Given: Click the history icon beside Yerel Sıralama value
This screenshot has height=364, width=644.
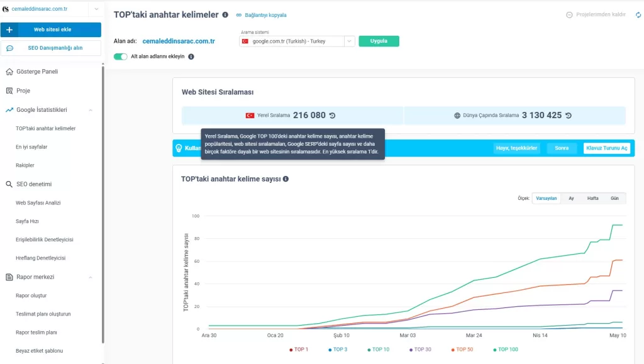Looking at the screenshot, I should (x=332, y=116).
